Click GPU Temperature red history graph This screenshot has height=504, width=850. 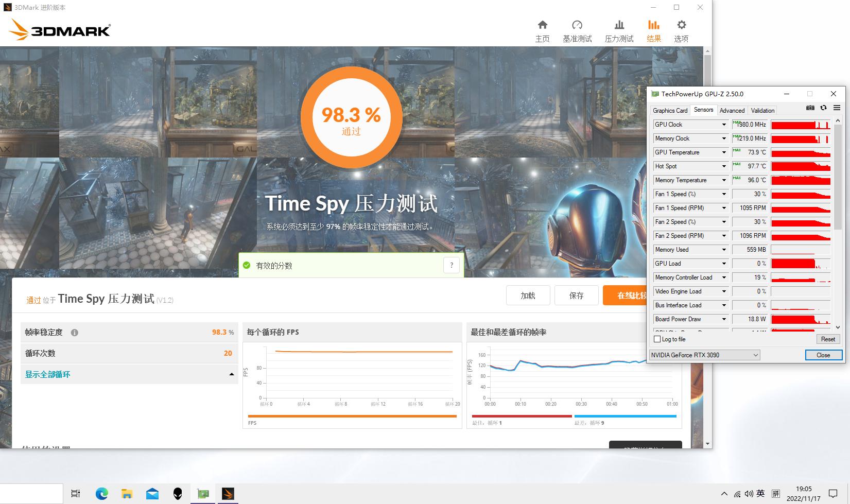[801, 152]
